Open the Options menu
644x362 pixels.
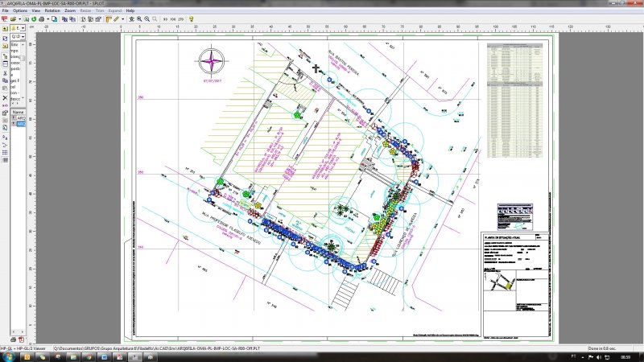19,10
